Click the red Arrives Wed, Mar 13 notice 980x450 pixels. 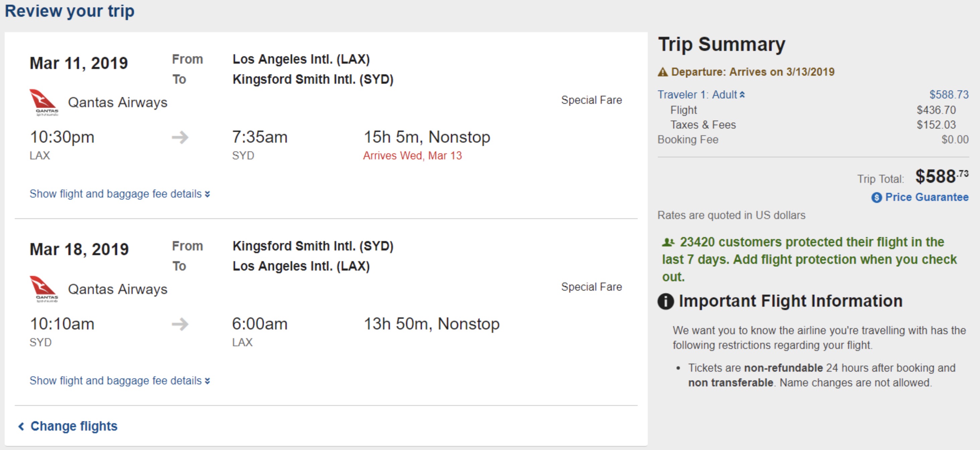pyautogui.click(x=412, y=156)
